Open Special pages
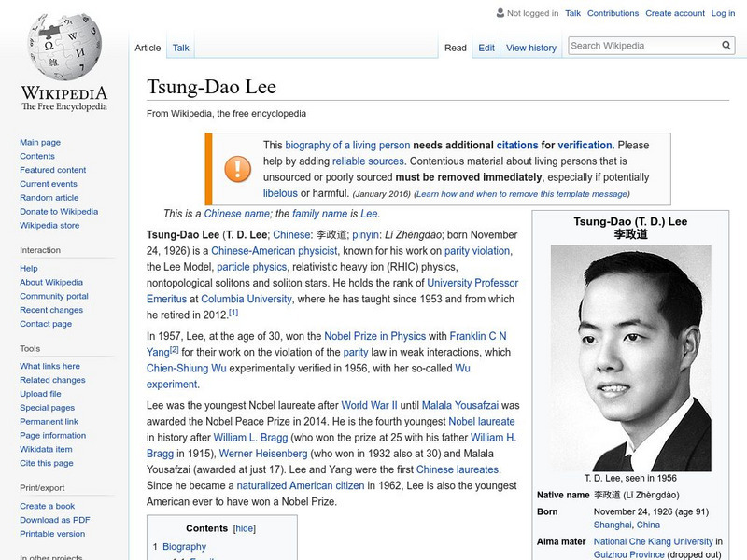747x560 pixels. click(x=48, y=407)
